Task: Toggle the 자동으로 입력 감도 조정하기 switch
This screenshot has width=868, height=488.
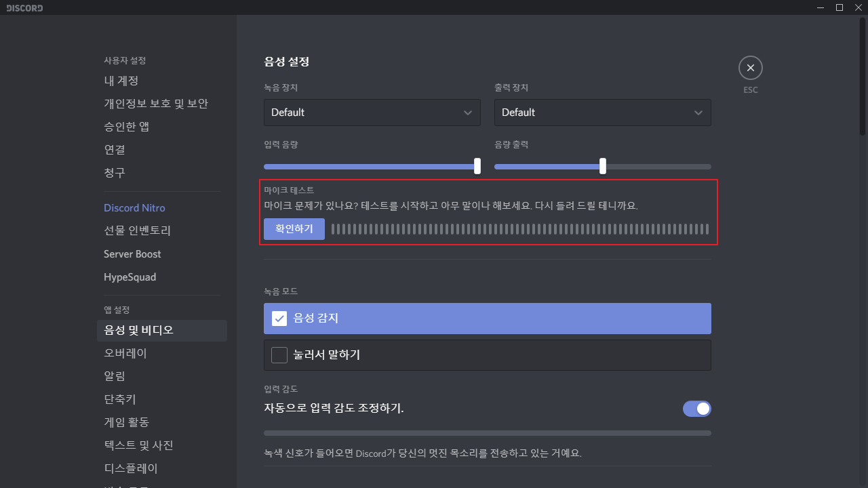Action: (696, 409)
